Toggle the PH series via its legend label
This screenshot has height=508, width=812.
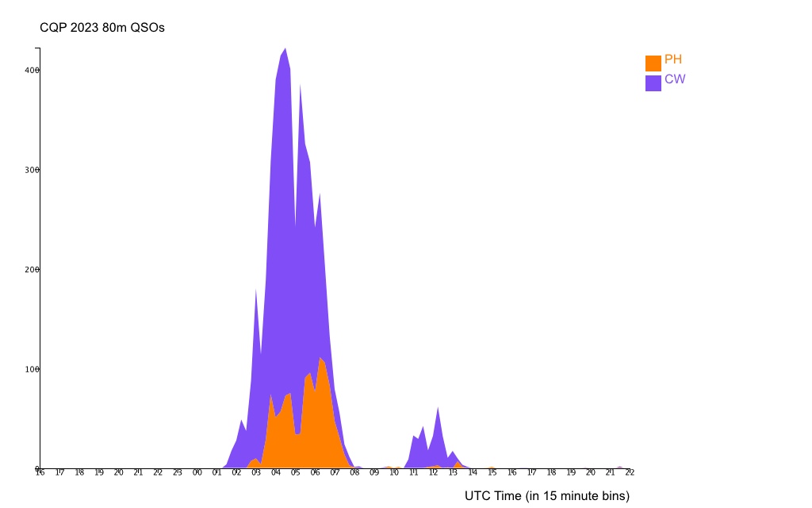(x=673, y=60)
